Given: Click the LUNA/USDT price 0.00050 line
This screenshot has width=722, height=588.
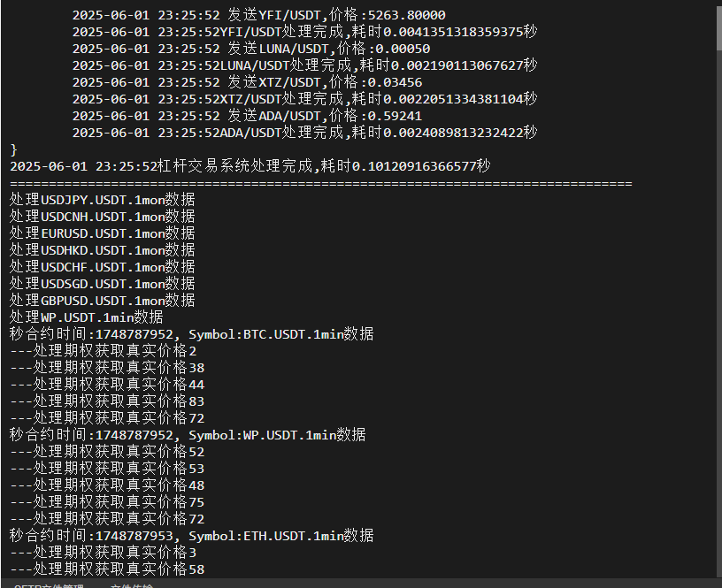Looking at the screenshot, I should tap(251, 49).
